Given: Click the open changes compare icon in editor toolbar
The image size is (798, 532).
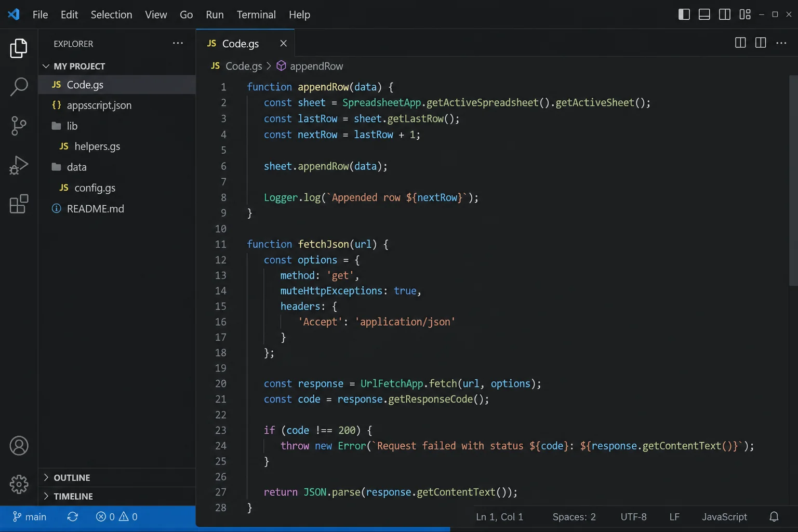Looking at the screenshot, I should point(740,43).
